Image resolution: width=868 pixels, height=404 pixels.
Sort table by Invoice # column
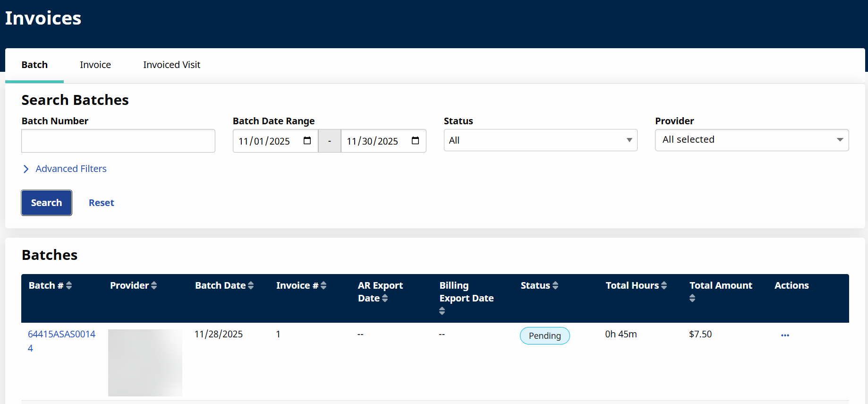pyautogui.click(x=323, y=285)
